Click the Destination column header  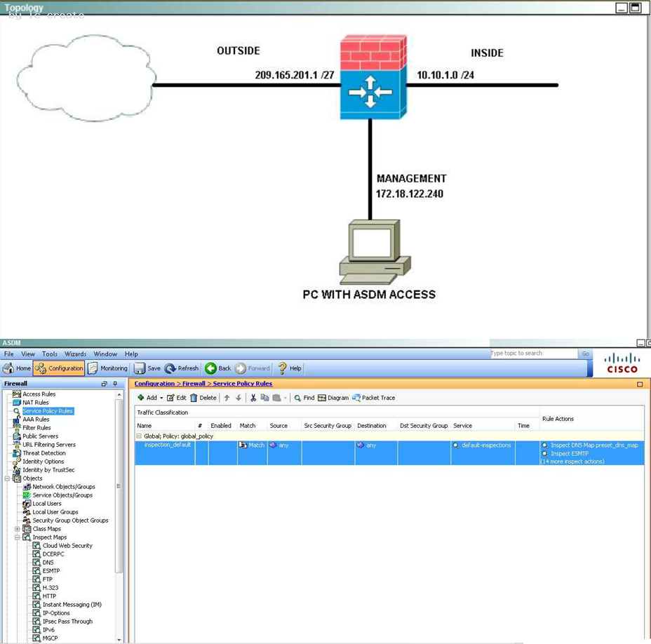click(376, 426)
